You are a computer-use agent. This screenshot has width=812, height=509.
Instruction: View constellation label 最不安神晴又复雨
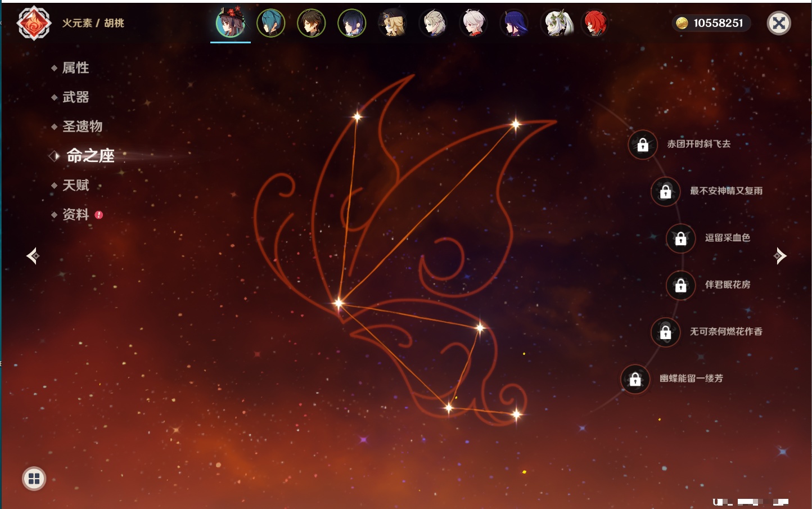726,191
